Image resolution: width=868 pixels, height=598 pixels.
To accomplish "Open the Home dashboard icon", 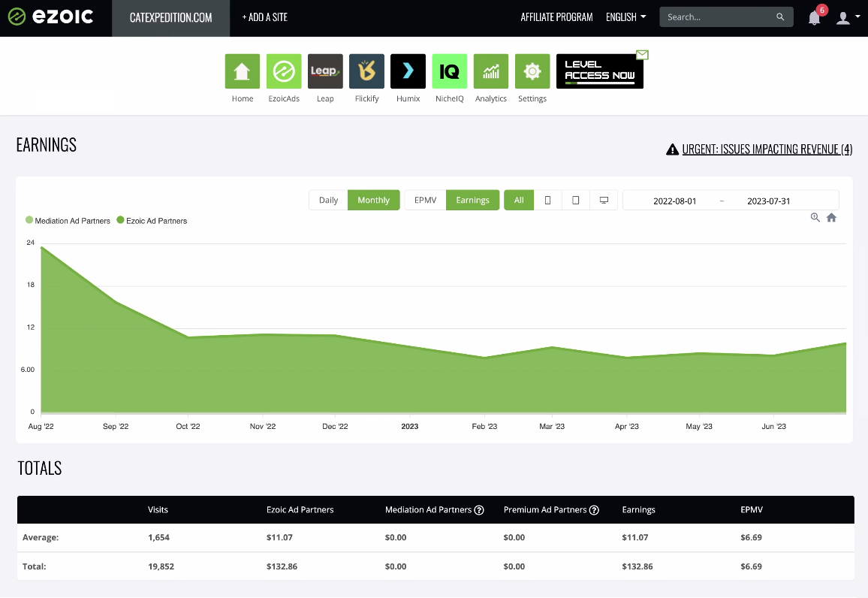I will click(243, 71).
